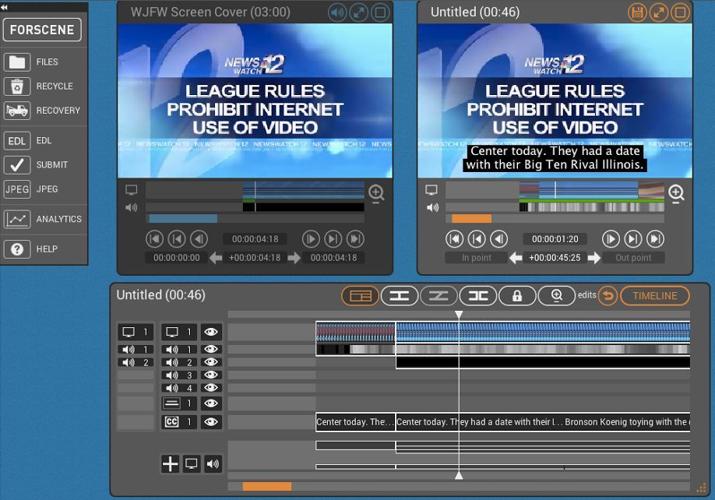Toggle visibility eye for audio track 1
Viewport: 715px width, 500px height.
211,349
